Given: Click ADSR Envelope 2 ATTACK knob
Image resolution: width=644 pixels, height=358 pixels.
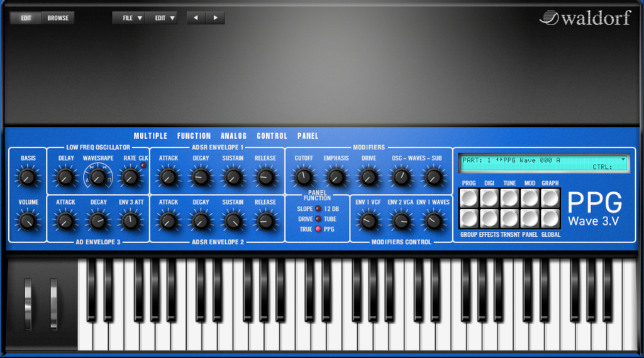Looking at the screenshot, I should [168, 222].
